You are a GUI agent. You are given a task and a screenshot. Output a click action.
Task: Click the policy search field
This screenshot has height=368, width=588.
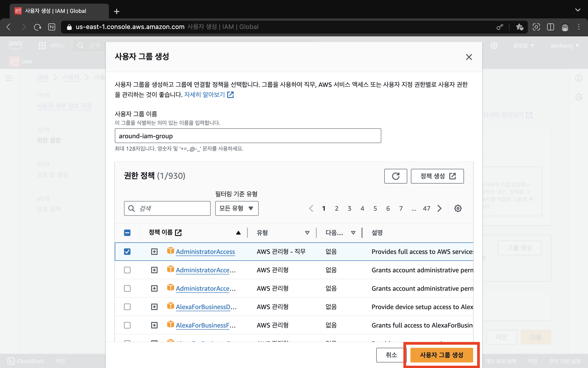[167, 208]
